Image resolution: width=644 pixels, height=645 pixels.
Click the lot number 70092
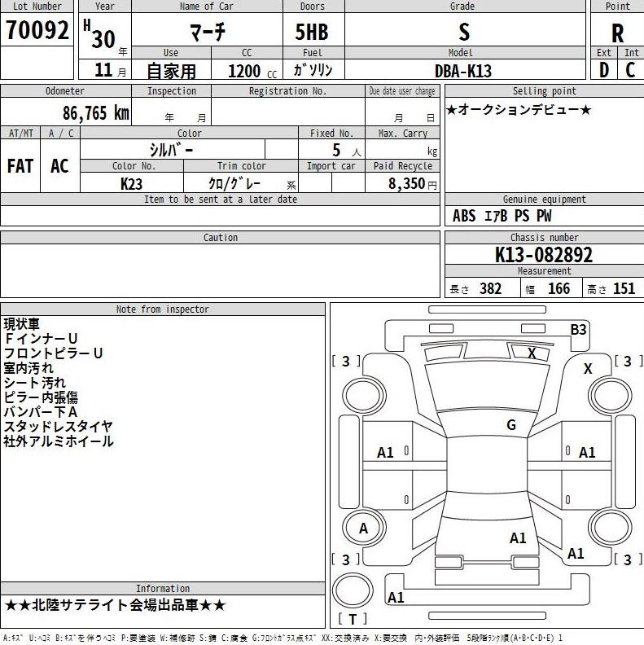[x=37, y=30]
